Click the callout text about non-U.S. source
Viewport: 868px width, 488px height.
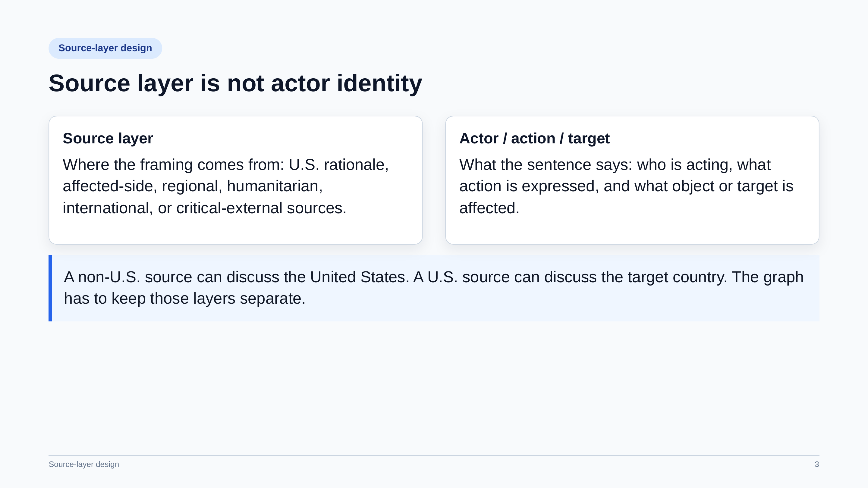coord(434,288)
